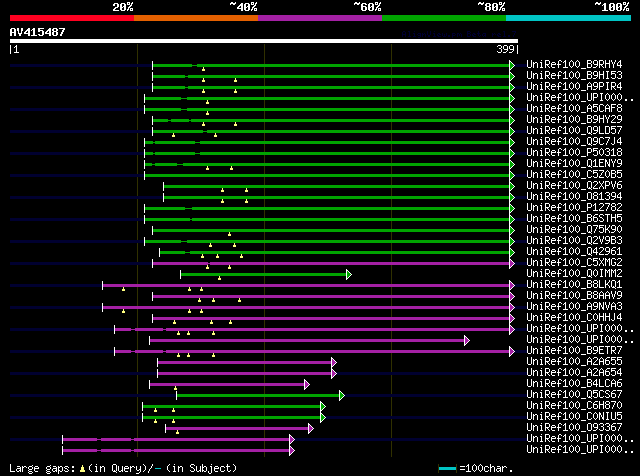The width and height of the screenshot is (640, 476).
Task: Click the cyan 100char scale bar
Action: pos(447,469)
